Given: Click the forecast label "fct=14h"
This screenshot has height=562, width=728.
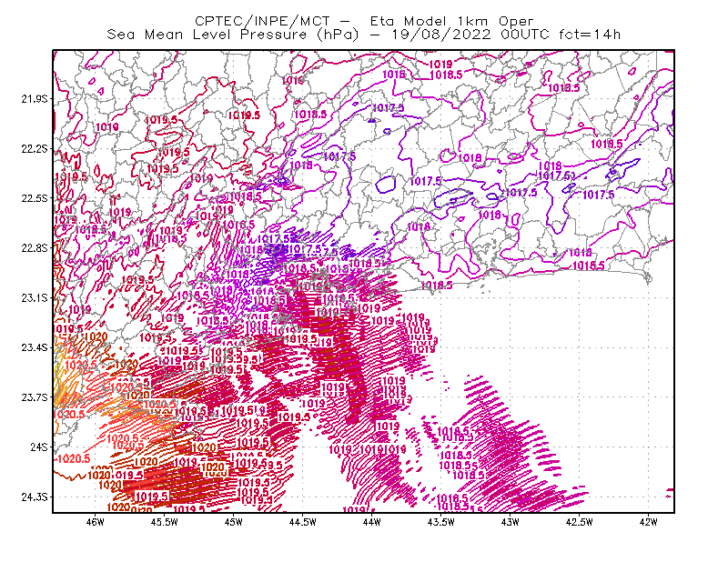Looking at the screenshot, I should 590,35.
